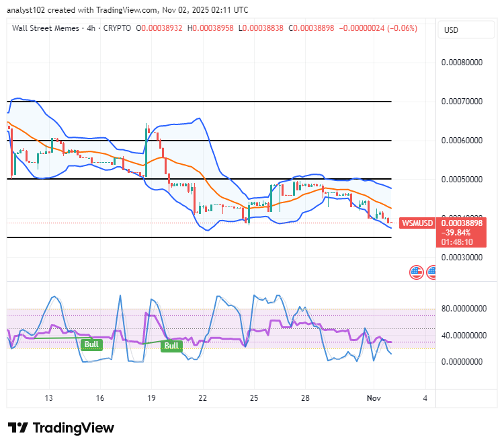This screenshot has width=504, height=448.
Task: Click the CRYPTO exchange label in legend
Action: pyautogui.click(x=117, y=28)
